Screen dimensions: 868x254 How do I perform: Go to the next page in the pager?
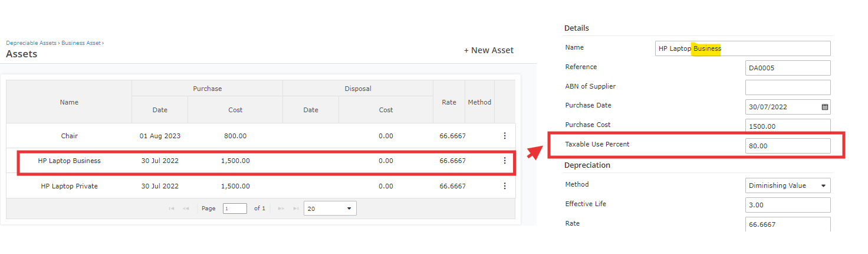pyautogui.click(x=281, y=209)
